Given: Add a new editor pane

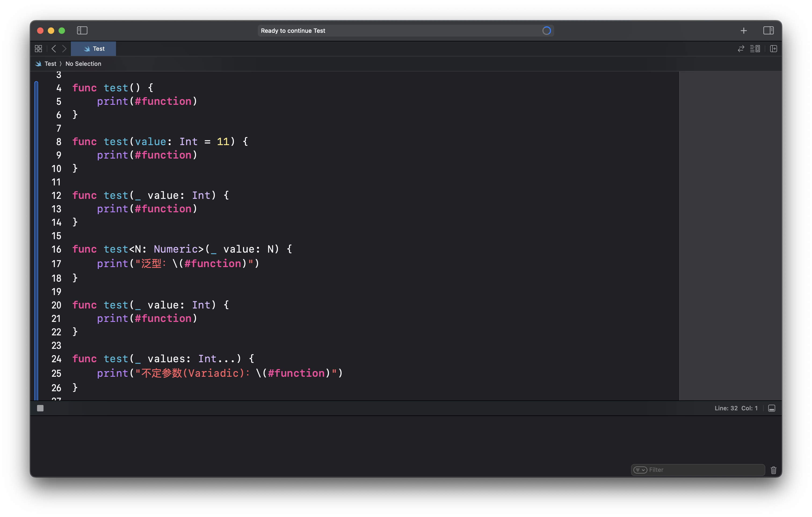Looking at the screenshot, I should [x=774, y=49].
